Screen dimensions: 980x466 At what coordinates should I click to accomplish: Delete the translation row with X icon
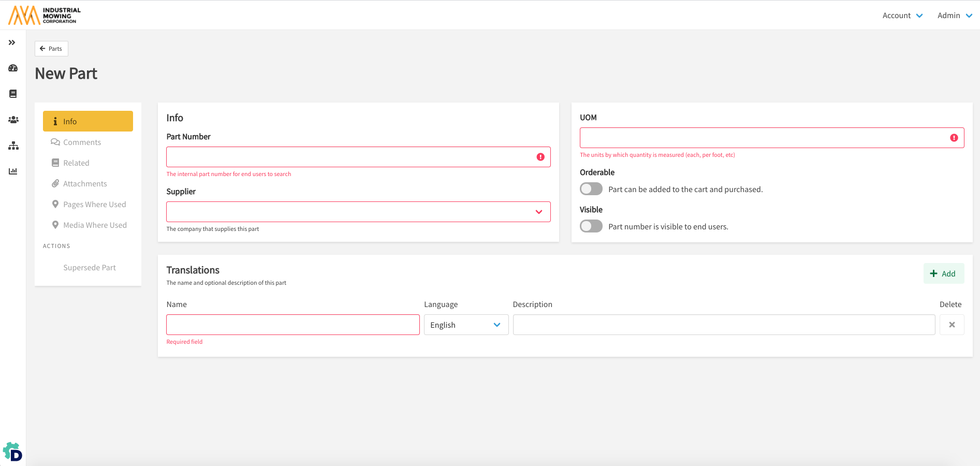(952, 325)
